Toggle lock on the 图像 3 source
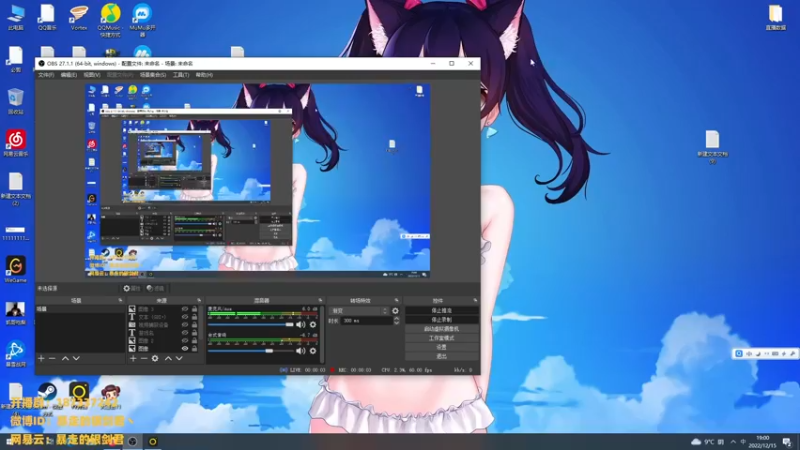800x450 pixels. pos(194,309)
